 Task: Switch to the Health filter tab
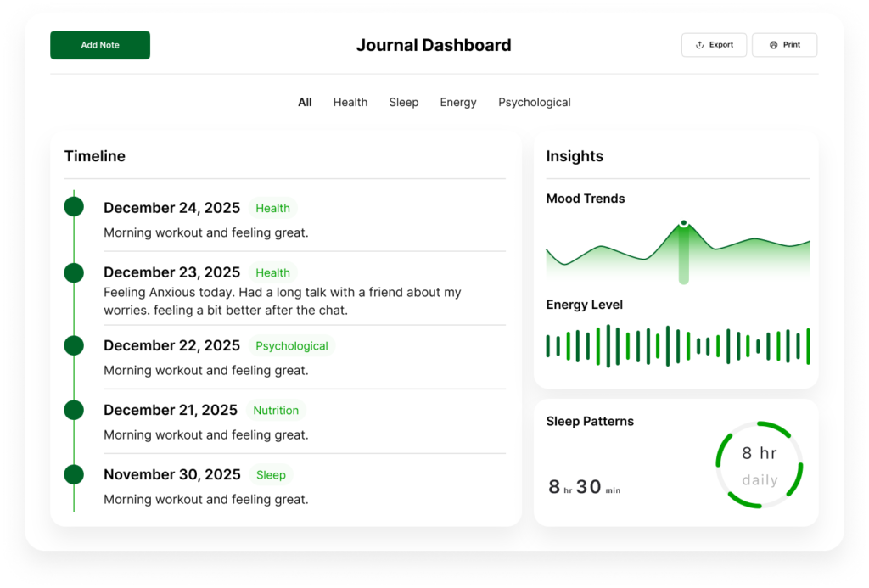[x=350, y=103]
